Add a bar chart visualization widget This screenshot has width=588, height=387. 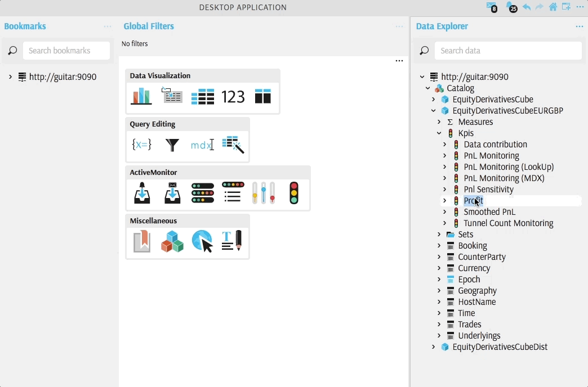(x=141, y=96)
